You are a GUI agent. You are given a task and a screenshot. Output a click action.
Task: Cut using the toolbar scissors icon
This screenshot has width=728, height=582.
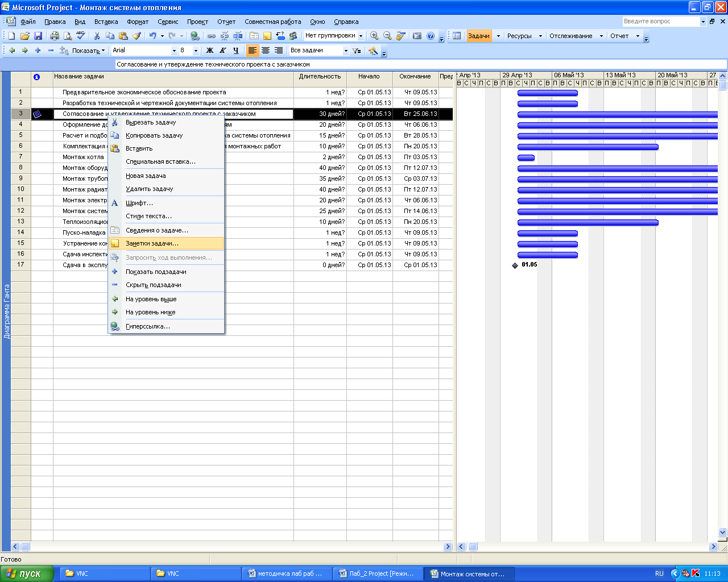(x=97, y=36)
